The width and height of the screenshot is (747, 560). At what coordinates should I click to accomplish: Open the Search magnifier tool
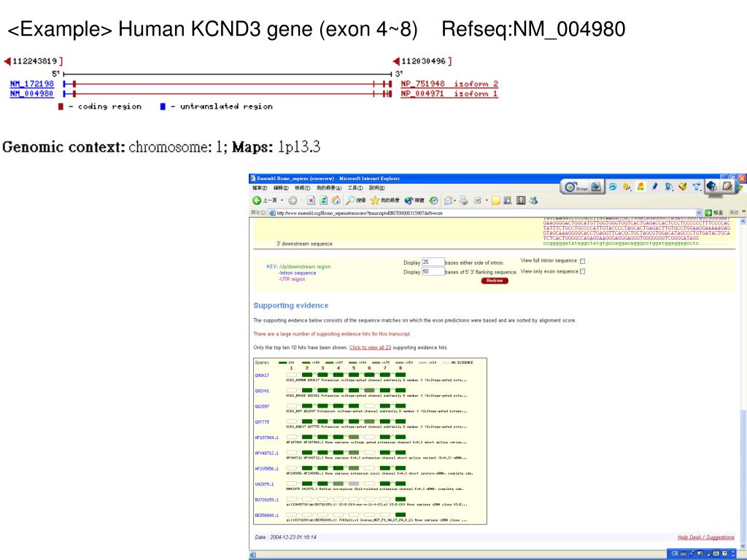coord(355,201)
